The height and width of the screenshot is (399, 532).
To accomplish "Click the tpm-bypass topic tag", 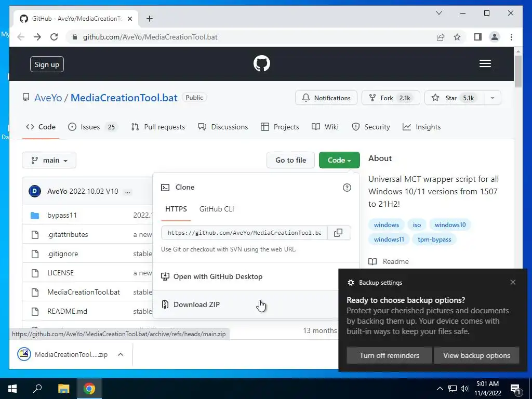I will click(x=434, y=239).
